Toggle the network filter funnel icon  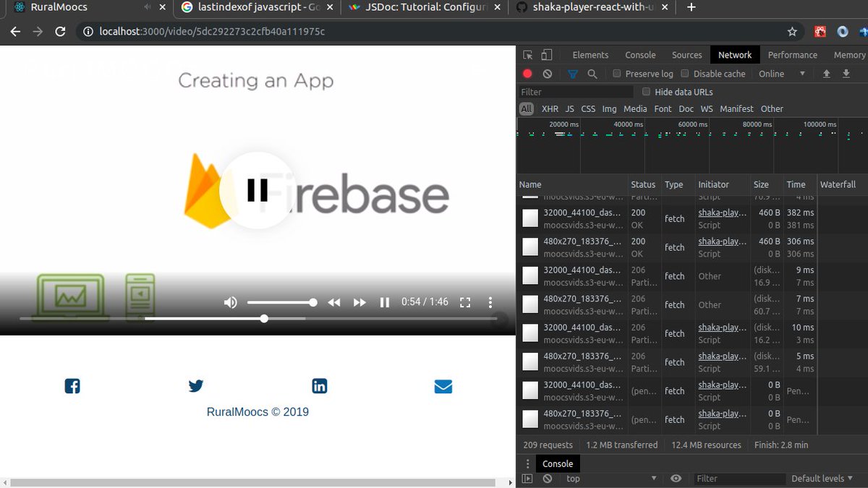[x=573, y=74]
